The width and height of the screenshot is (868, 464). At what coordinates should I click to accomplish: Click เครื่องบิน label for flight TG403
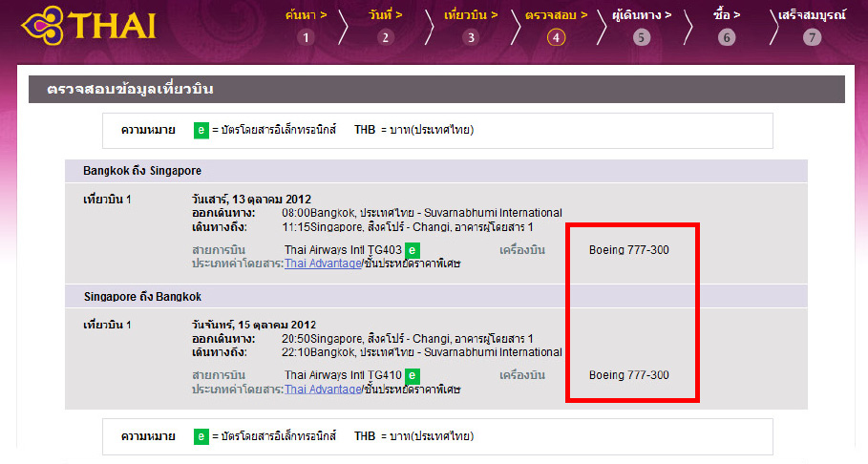(522, 250)
